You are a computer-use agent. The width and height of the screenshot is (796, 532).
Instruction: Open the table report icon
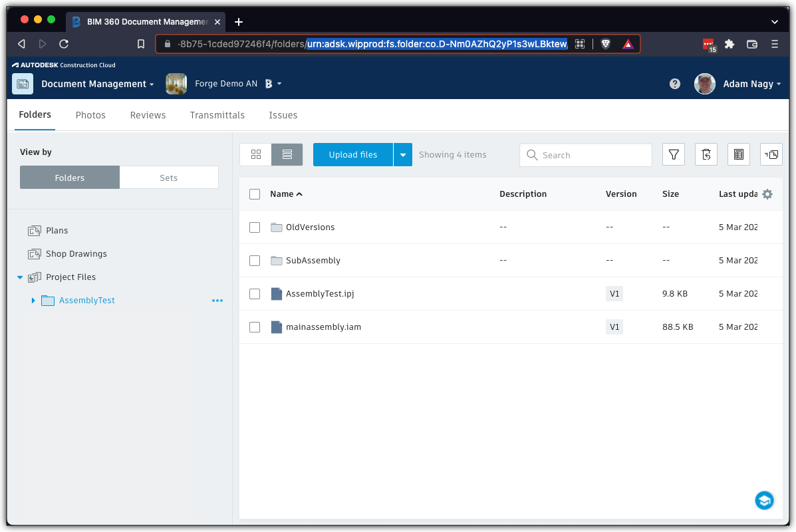tap(738, 154)
